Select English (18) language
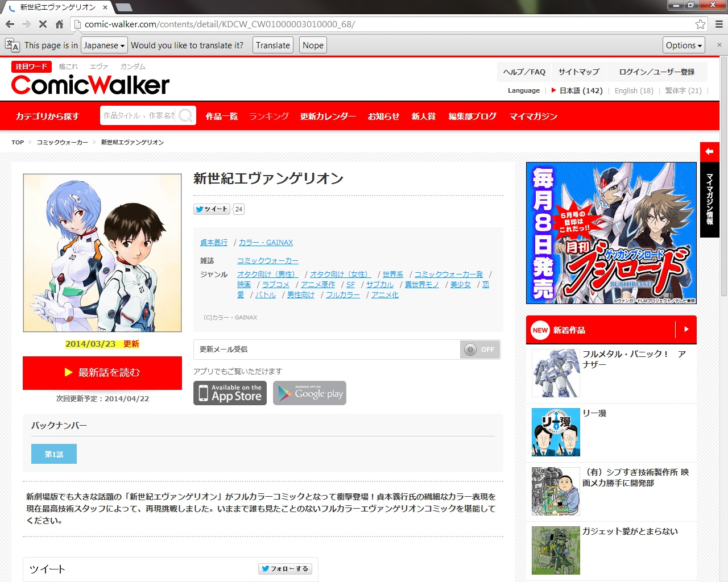Screen dimensions: 728x582 (x=634, y=90)
